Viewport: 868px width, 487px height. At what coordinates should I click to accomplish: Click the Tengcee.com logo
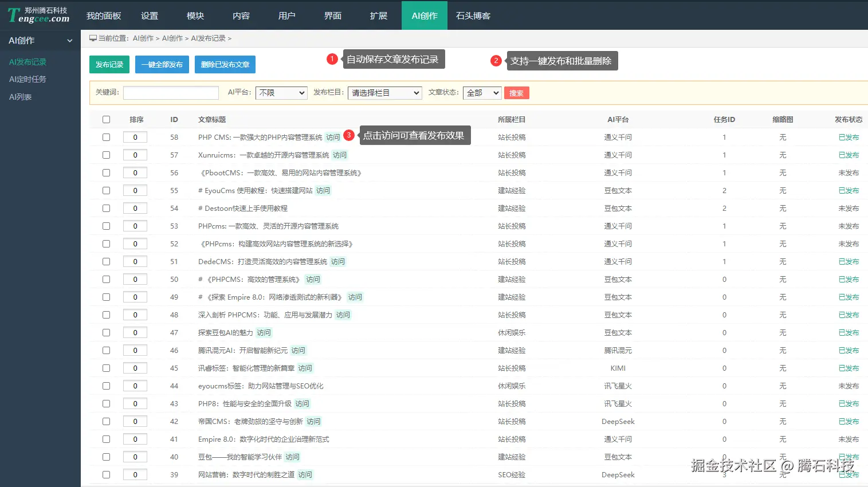39,15
